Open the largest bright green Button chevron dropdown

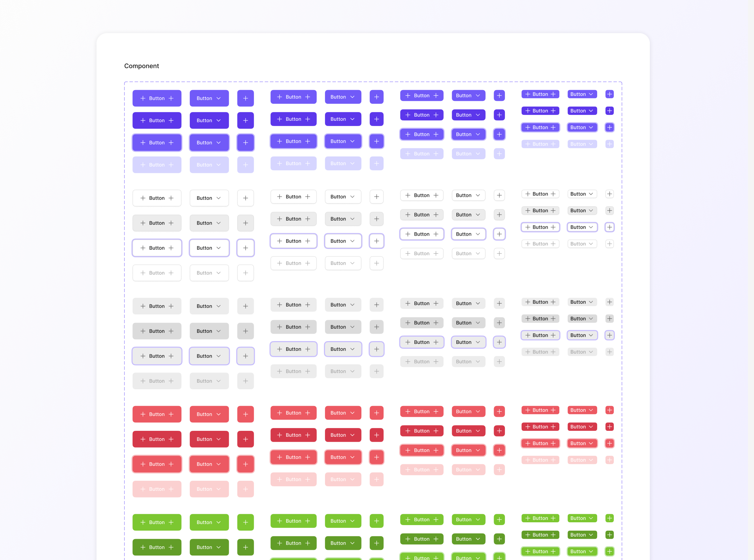point(209,522)
